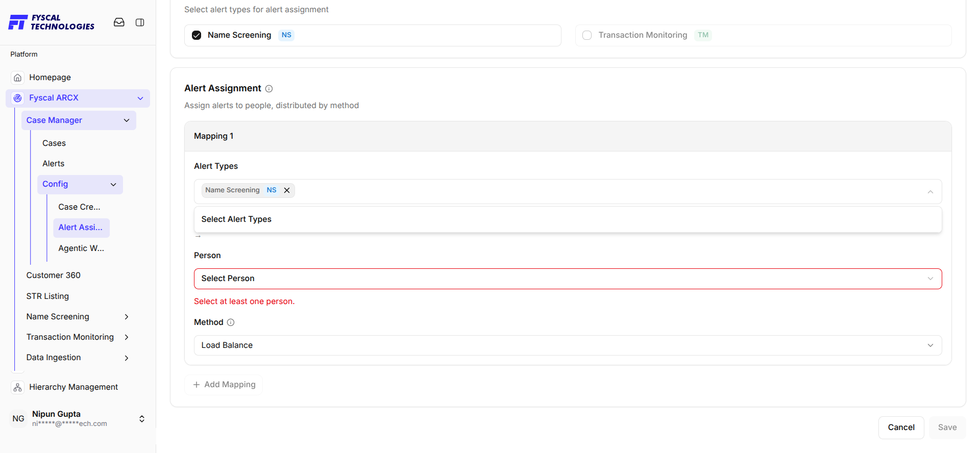
Task: Open the Case Cre... config item
Action: [79, 207]
